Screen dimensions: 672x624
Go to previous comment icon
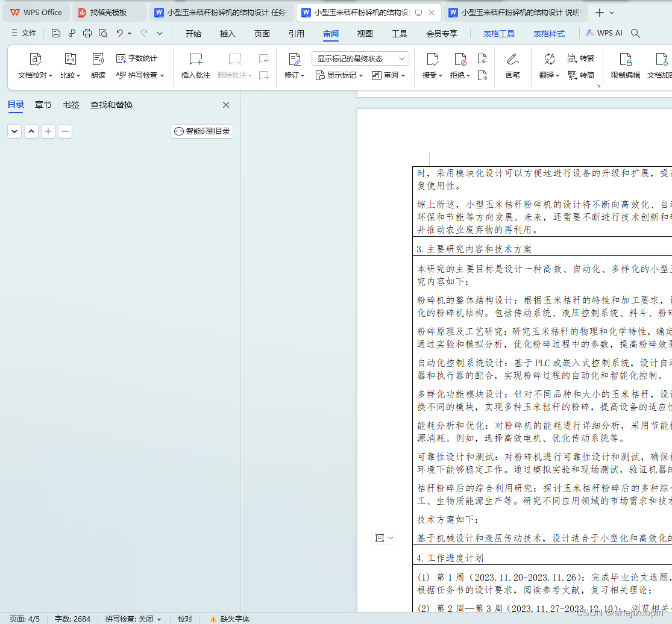tap(264, 58)
